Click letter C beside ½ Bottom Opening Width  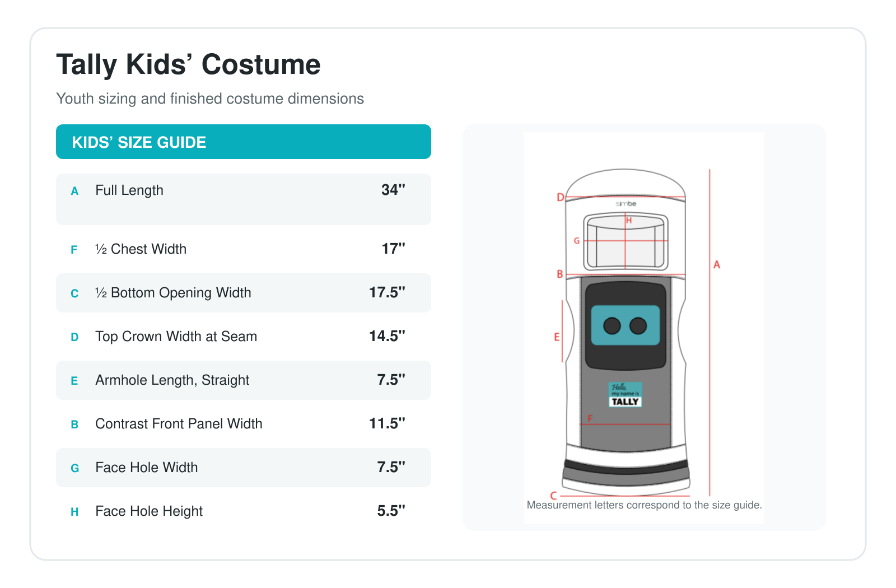click(x=74, y=293)
